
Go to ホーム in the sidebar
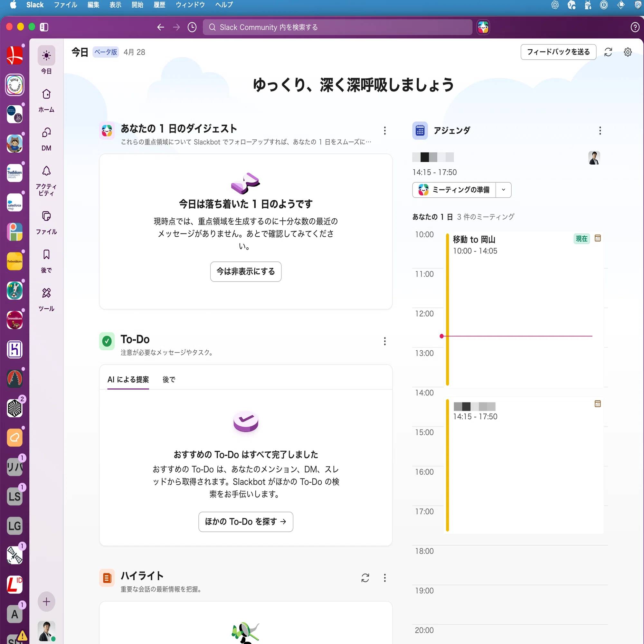coord(46,100)
